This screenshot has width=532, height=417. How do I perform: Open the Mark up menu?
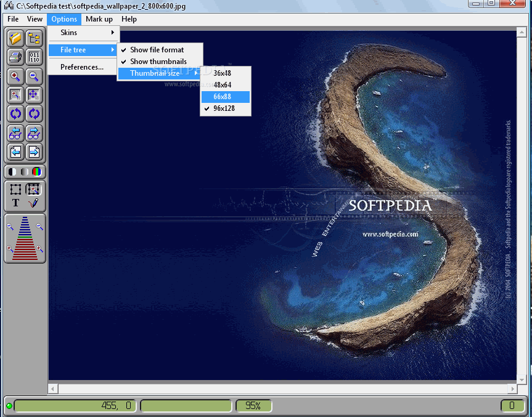(x=99, y=19)
